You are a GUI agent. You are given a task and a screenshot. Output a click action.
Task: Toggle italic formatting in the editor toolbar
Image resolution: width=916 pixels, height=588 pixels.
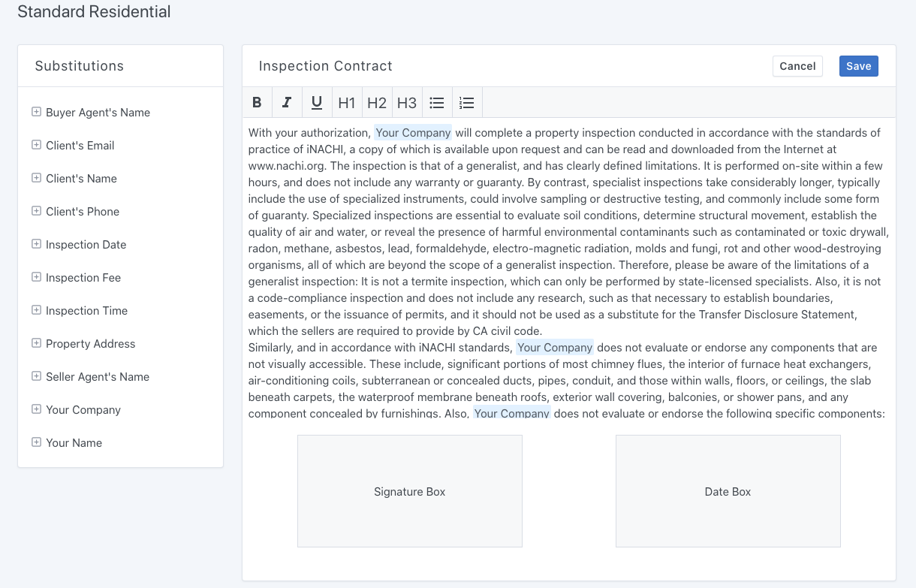(x=287, y=103)
